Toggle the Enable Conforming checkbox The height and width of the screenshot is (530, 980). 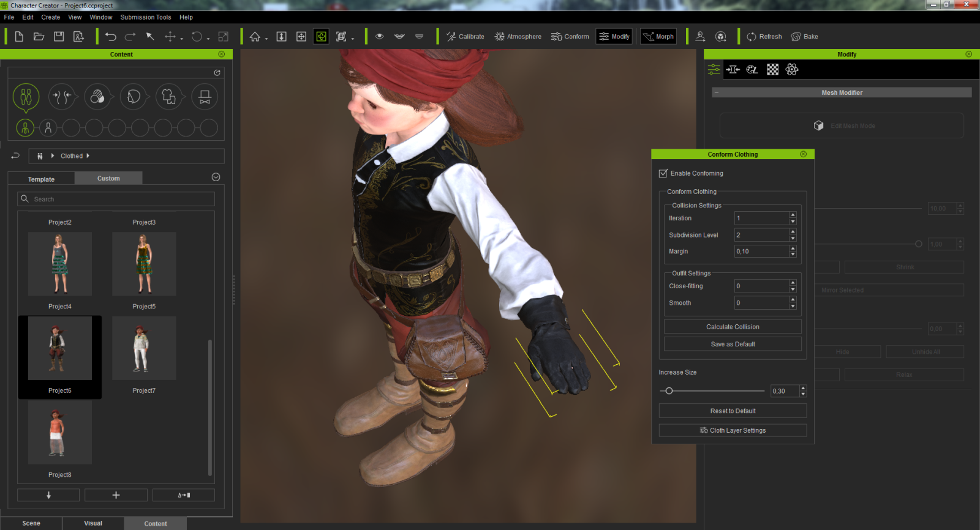pyautogui.click(x=663, y=174)
